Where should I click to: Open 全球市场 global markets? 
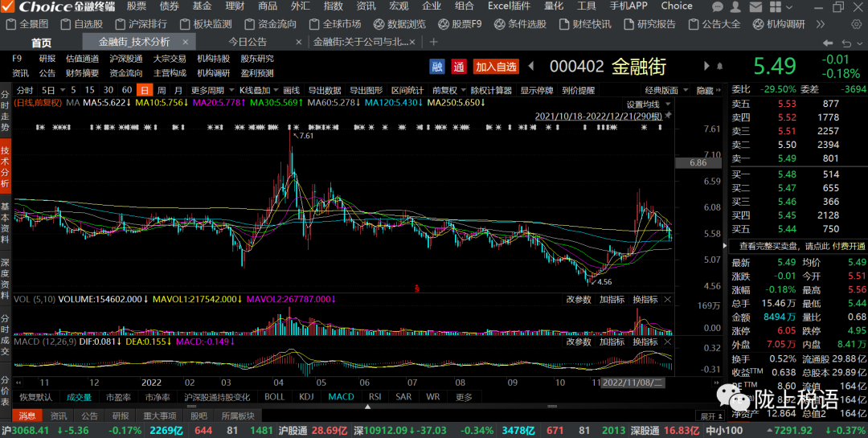(335, 24)
